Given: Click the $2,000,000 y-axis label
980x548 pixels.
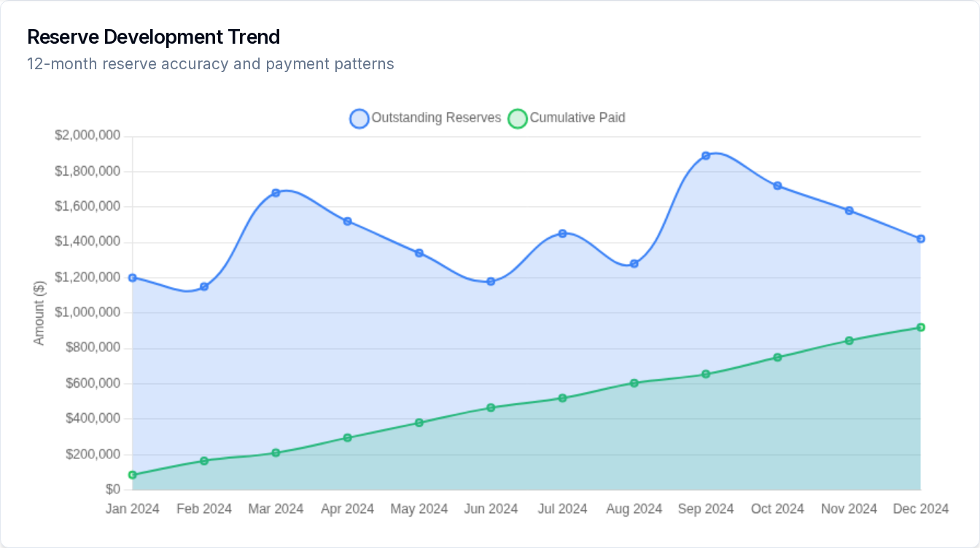Looking at the screenshot, I should [87, 136].
